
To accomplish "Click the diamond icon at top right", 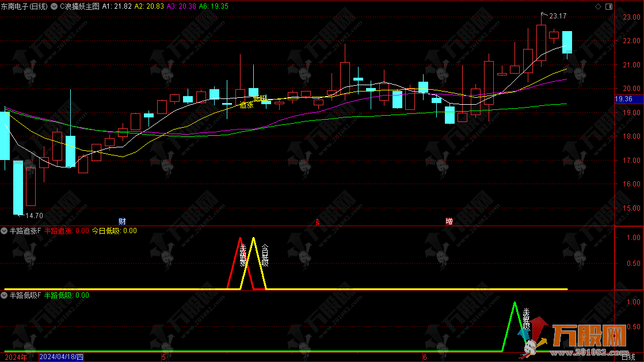I will (x=598, y=6).
